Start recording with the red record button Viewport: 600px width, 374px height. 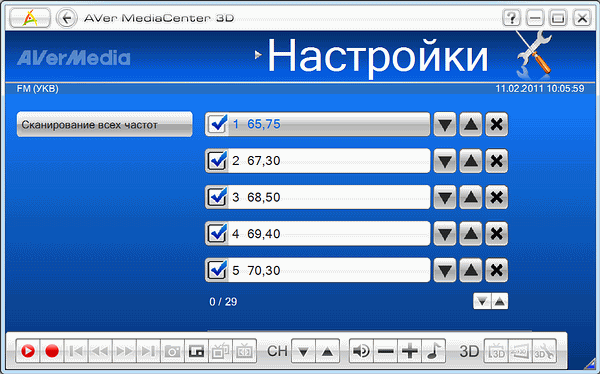tap(52, 351)
